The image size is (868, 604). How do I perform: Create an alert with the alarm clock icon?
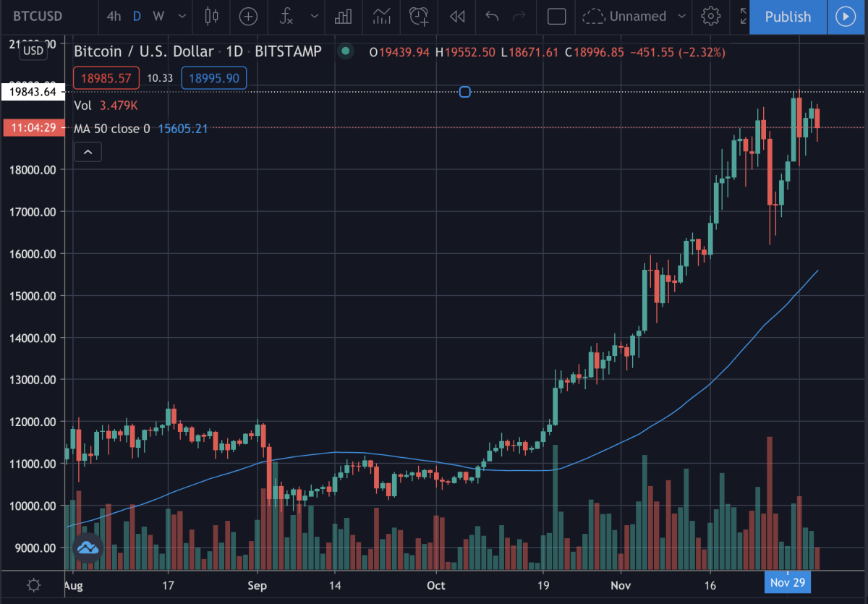(x=418, y=16)
